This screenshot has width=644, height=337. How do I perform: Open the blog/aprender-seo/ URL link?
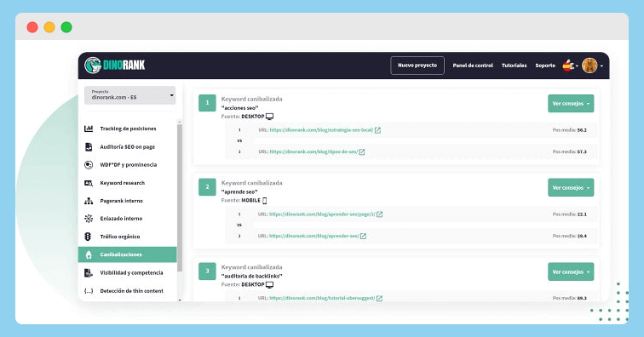click(313, 236)
